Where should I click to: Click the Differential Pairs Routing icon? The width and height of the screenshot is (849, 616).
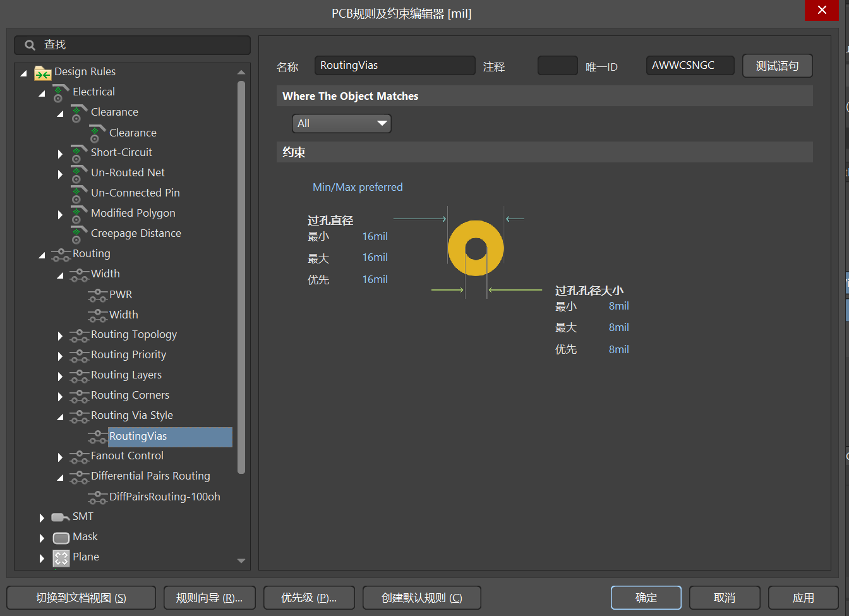click(79, 477)
